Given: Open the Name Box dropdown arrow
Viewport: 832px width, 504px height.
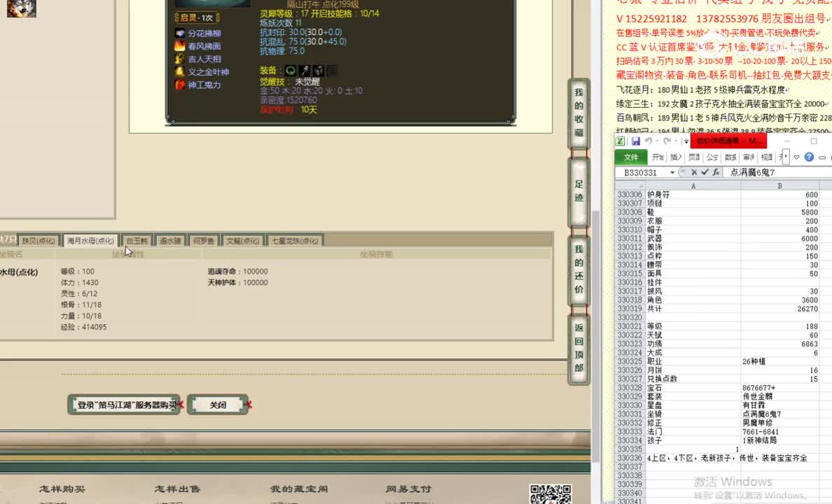Looking at the screenshot, I should (672, 171).
